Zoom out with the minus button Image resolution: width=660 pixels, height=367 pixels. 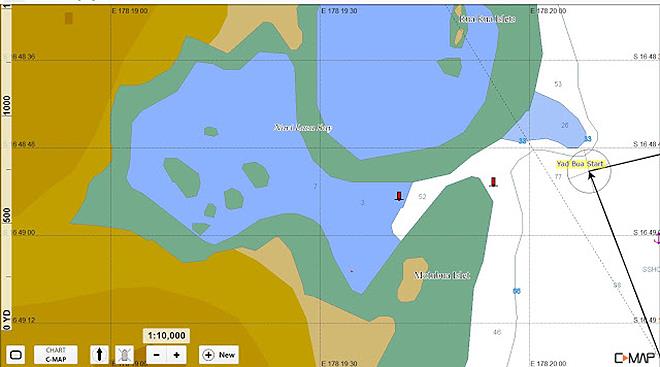(x=157, y=355)
